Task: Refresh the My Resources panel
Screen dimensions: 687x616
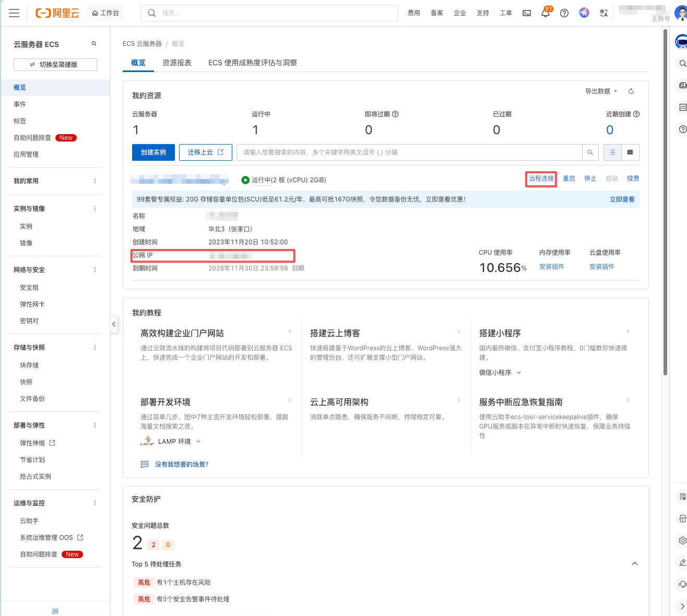Action: [x=631, y=91]
